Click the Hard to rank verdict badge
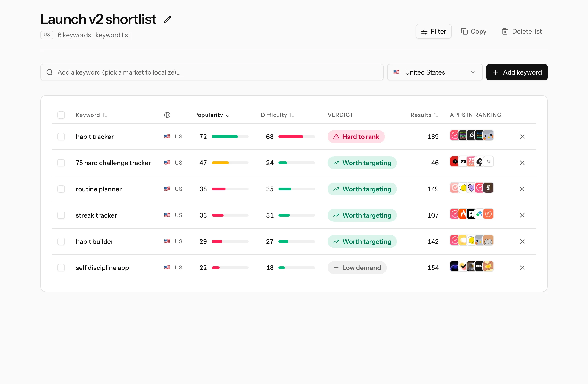Image resolution: width=588 pixels, height=384 pixels. 356,137
